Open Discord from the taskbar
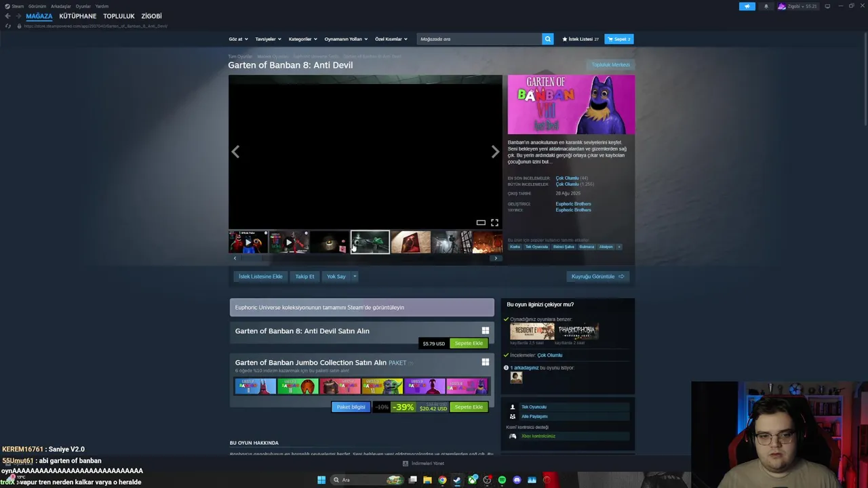Viewport: 868px width, 488px height. [x=517, y=480]
